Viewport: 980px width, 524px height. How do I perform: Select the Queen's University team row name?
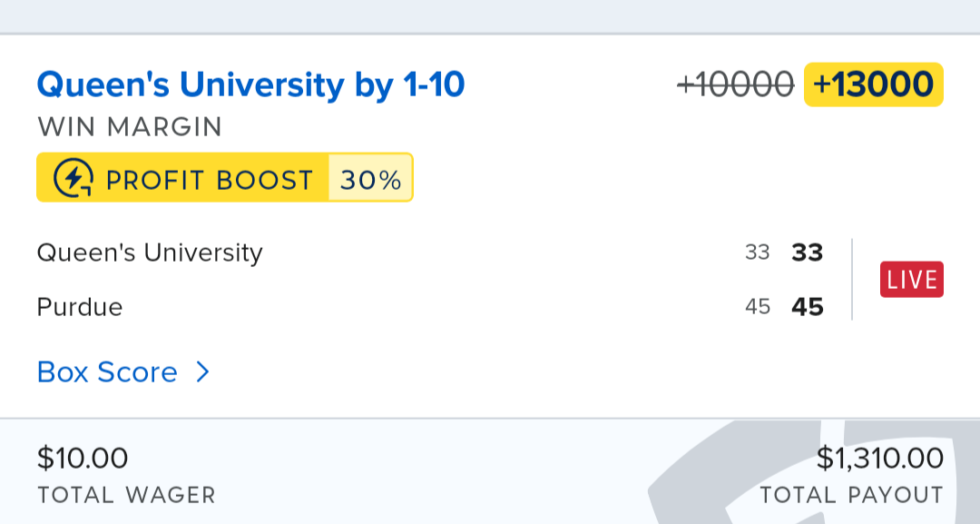pos(150,252)
